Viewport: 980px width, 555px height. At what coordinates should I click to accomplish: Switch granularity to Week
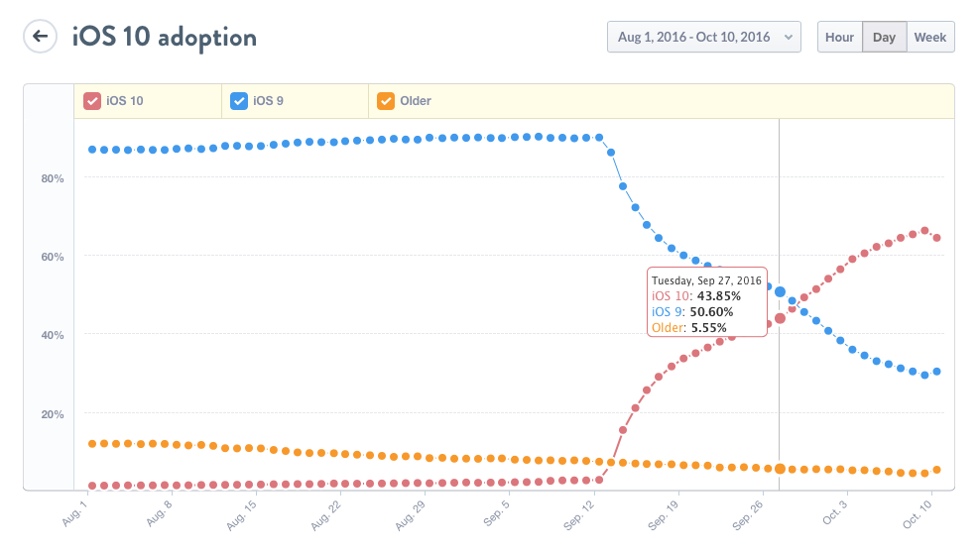point(929,38)
